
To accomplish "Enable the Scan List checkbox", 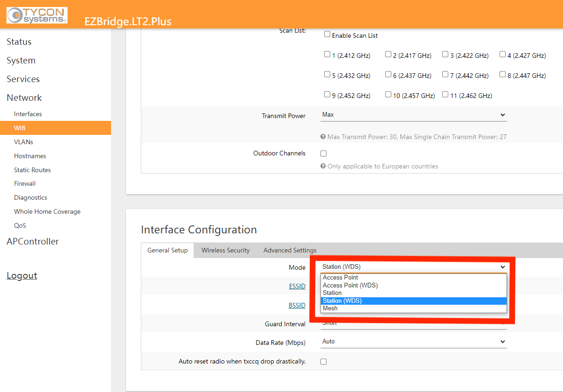I will tap(327, 35).
